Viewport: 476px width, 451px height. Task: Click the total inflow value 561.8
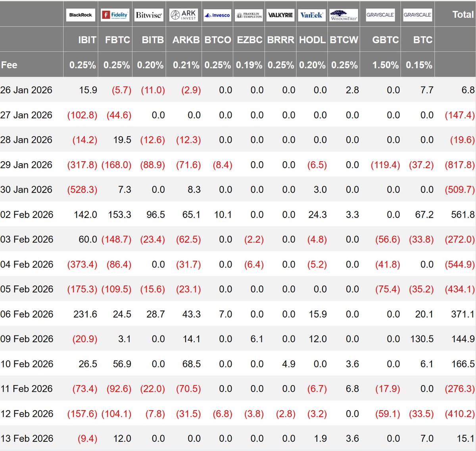click(x=463, y=215)
